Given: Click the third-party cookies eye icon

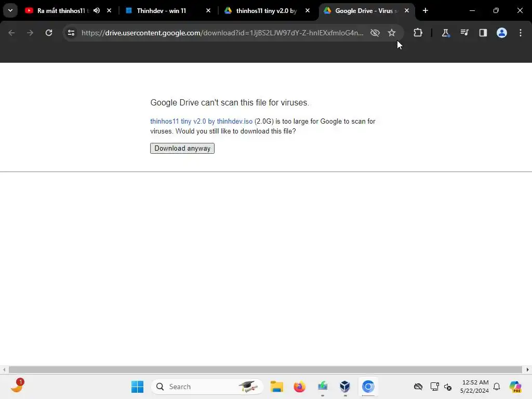Looking at the screenshot, I should click(x=375, y=33).
